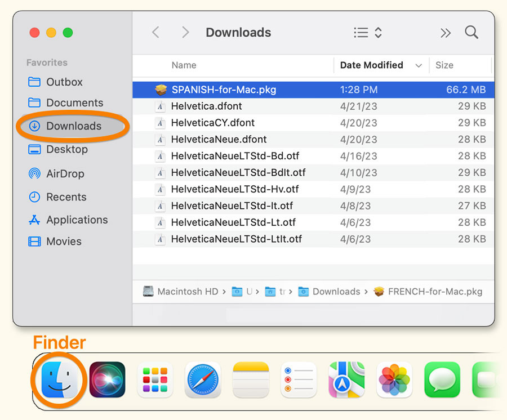Open Photos app in Dock
The width and height of the screenshot is (507, 420).
[394, 380]
